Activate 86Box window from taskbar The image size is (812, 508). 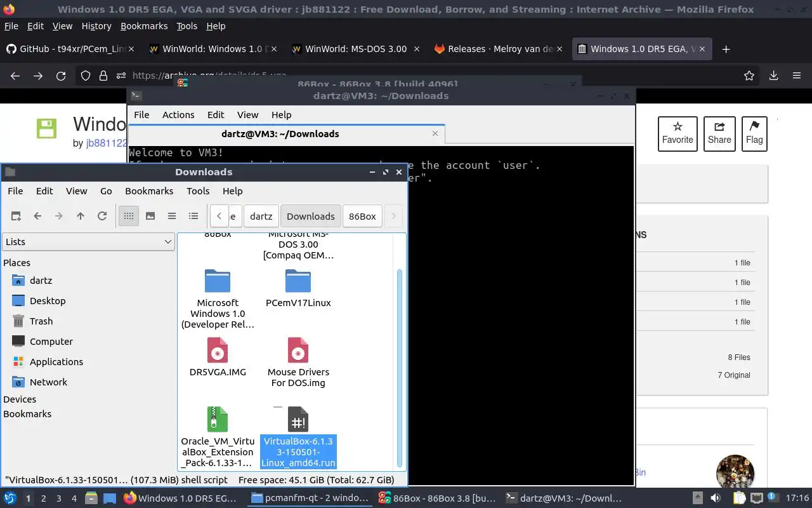[438, 498]
